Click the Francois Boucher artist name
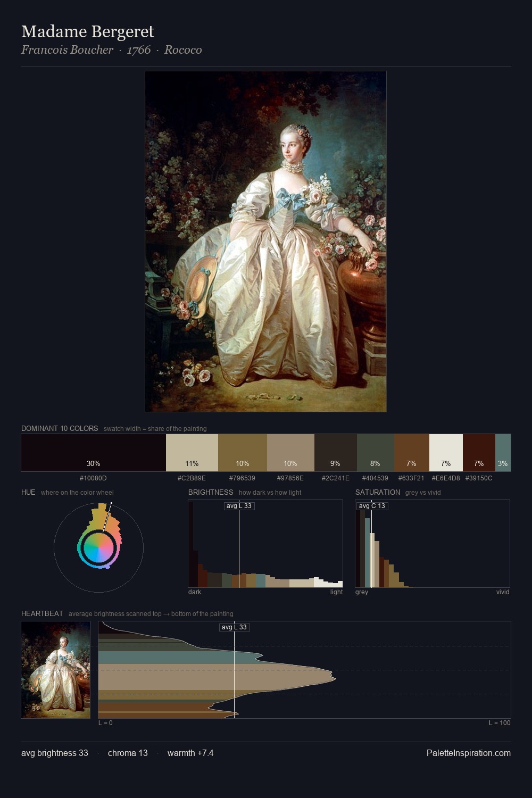Viewport: 532px width, 798px height. point(68,50)
